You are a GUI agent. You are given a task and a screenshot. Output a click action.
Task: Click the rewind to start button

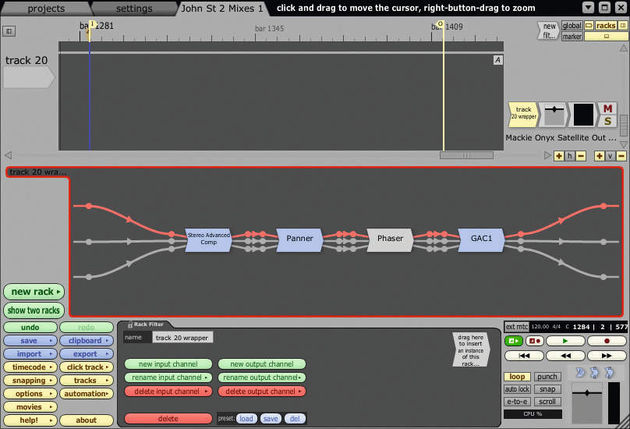pyautogui.click(x=524, y=355)
